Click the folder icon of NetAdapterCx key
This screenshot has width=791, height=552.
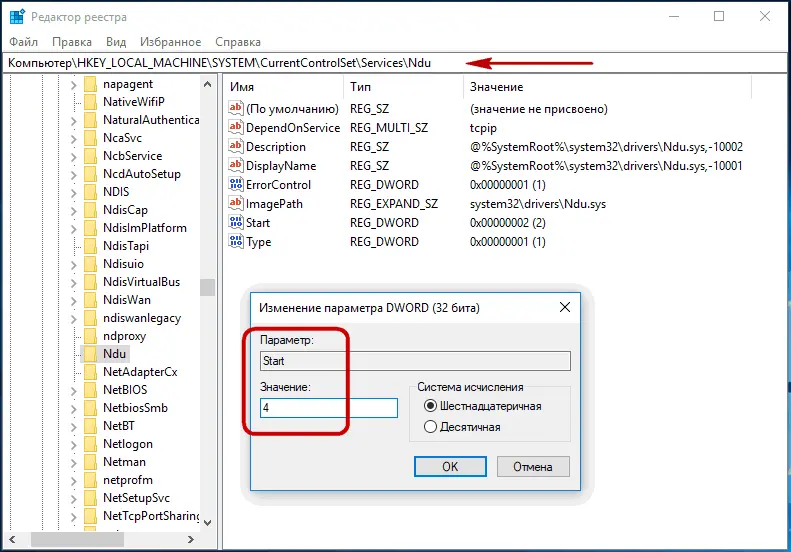(90, 372)
